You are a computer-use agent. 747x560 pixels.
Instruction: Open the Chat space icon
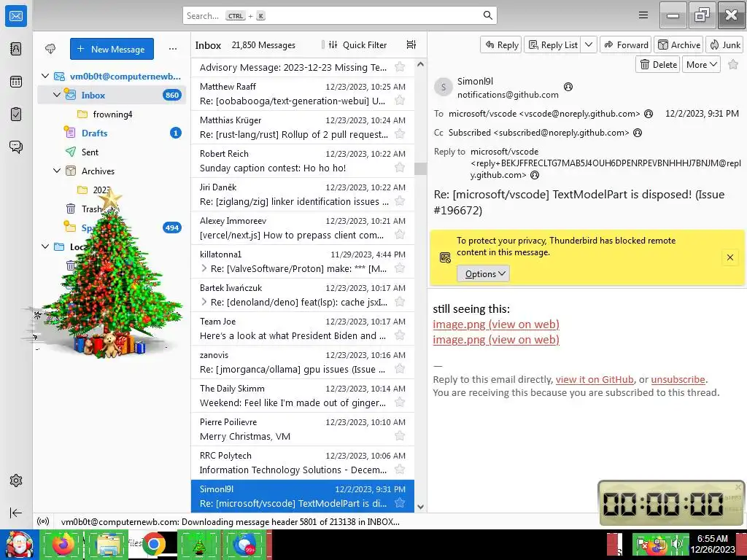pyautogui.click(x=16, y=147)
